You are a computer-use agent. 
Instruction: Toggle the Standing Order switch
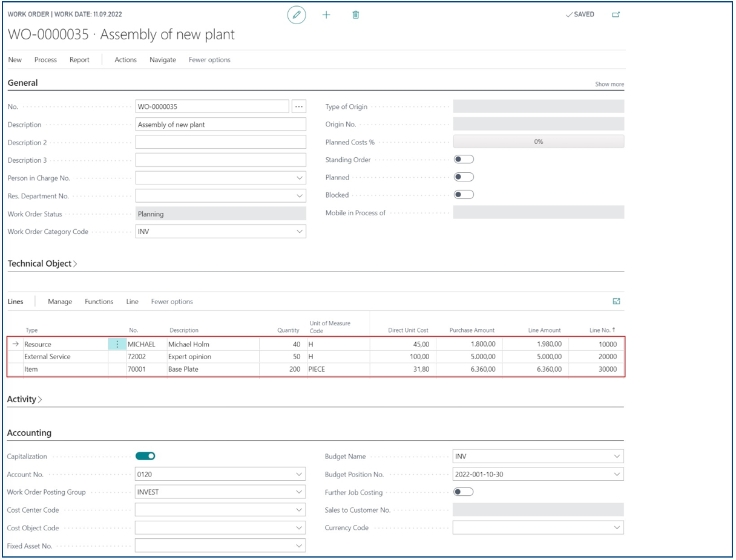pyautogui.click(x=464, y=160)
